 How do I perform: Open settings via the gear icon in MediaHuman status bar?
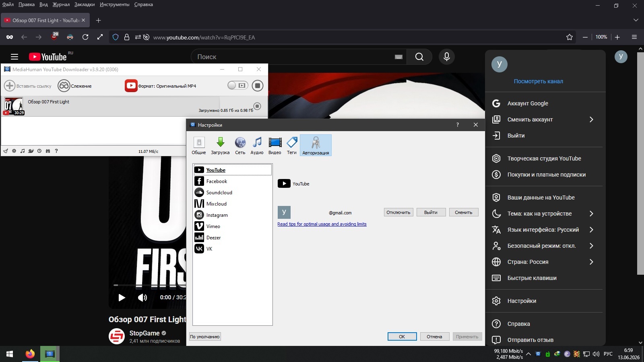click(14, 151)
